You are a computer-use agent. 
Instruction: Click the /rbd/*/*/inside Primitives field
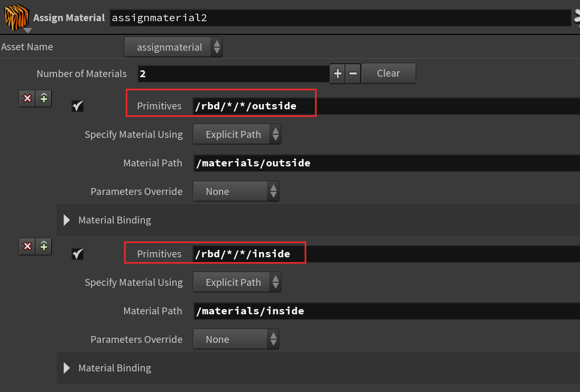click(386, 254)
